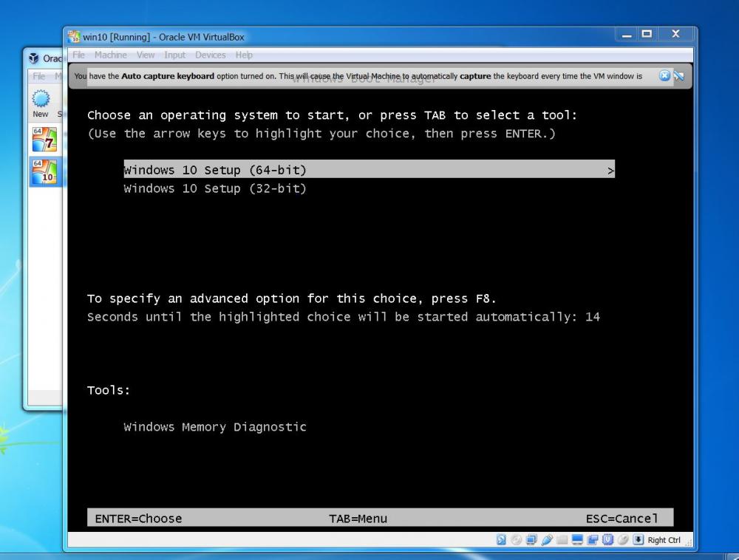Click the automatic start countdown line

(344, 316)
